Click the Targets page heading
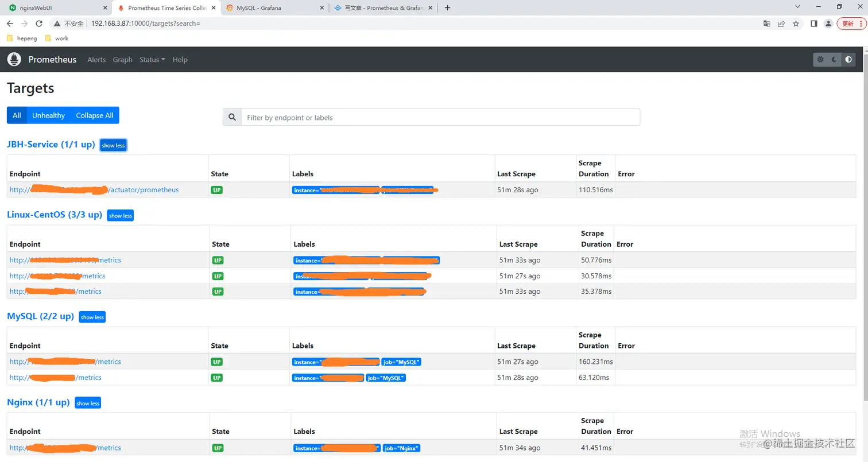The height and width of the screenshot is (462, 868). (x=30, y=88)
